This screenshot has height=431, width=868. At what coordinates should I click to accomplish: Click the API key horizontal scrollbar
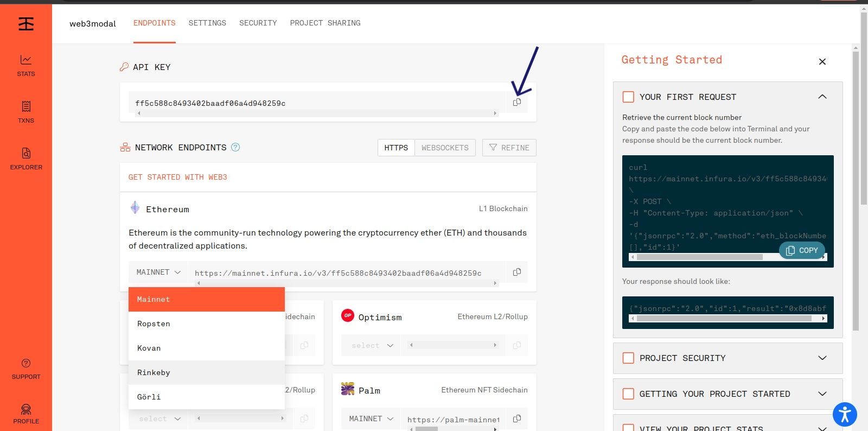click(317, 113)
